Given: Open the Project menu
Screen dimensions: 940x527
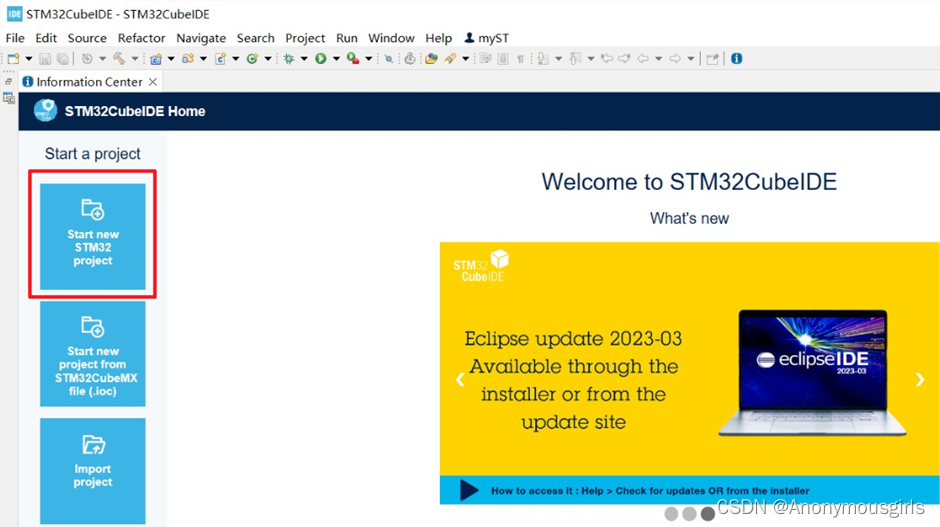Looking at the screenshot, I should 305,38.
